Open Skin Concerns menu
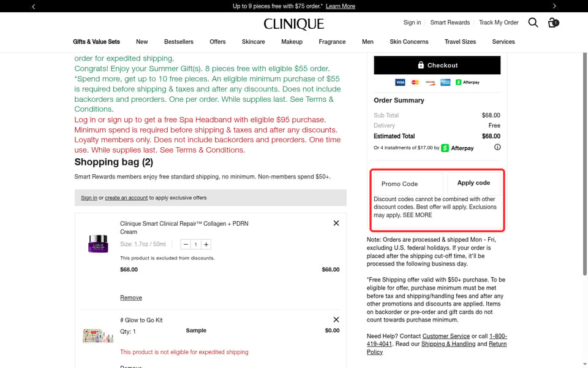The height and width of the screenshot is (368, 588). point(409,42)
